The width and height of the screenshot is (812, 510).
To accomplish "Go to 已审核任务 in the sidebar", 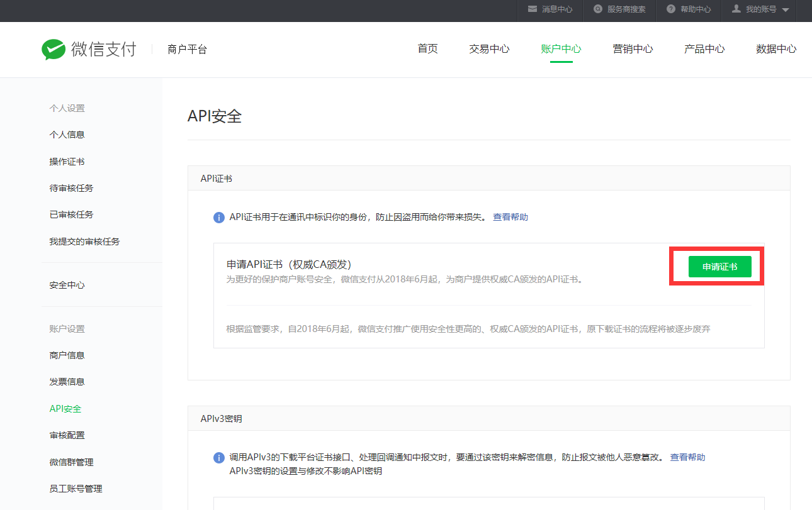I will pos(71,214).
